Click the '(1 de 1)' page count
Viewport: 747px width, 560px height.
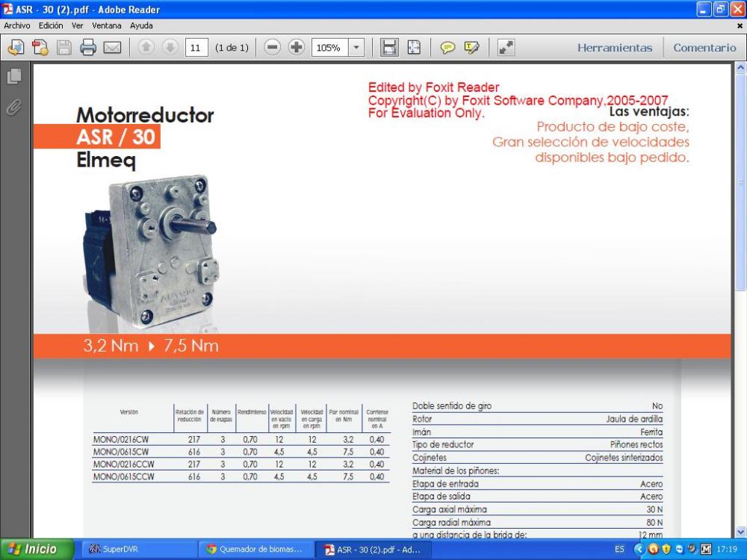[232, 48]
